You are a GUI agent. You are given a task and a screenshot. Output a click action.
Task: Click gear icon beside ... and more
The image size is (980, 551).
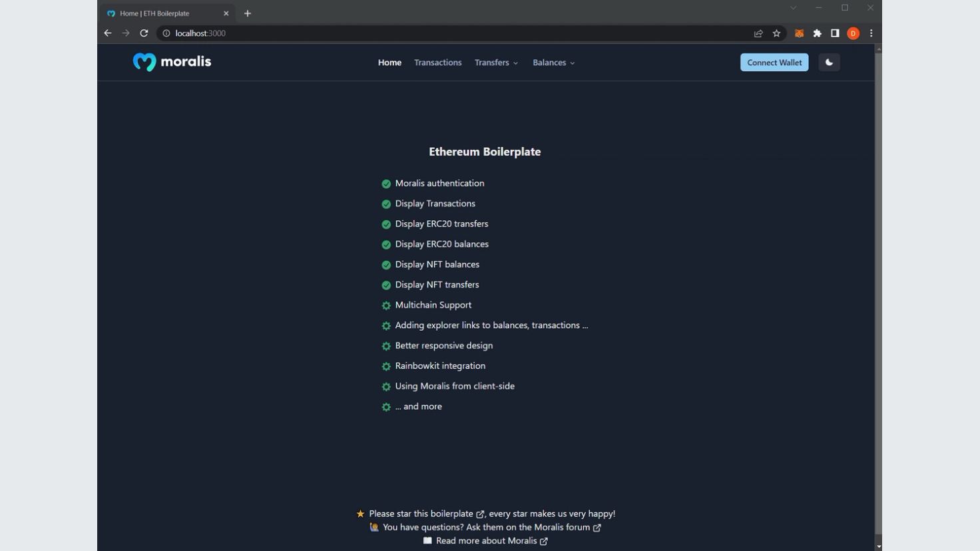pos(386,407)
